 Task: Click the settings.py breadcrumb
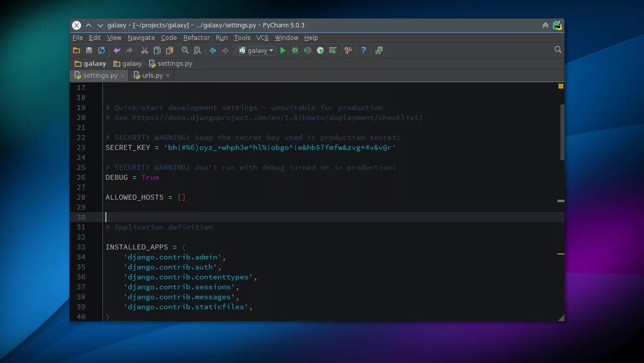(x=171, y=63)
